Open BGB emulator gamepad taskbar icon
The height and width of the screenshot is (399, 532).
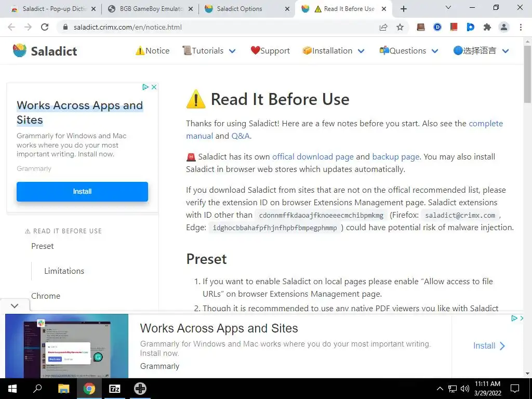point(140,389)
